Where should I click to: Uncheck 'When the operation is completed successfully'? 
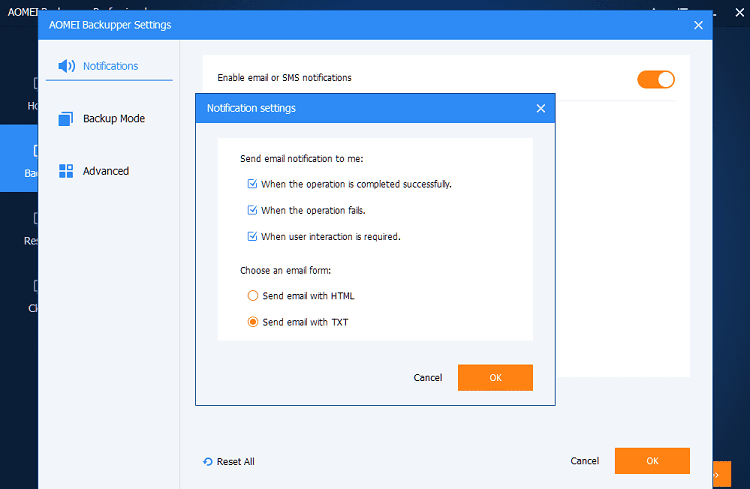[252, 184]
